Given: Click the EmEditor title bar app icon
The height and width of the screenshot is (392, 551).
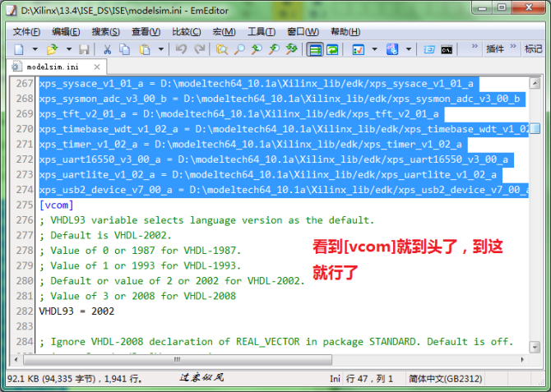Looking at the screenshot, I should [x=12, y=10].
